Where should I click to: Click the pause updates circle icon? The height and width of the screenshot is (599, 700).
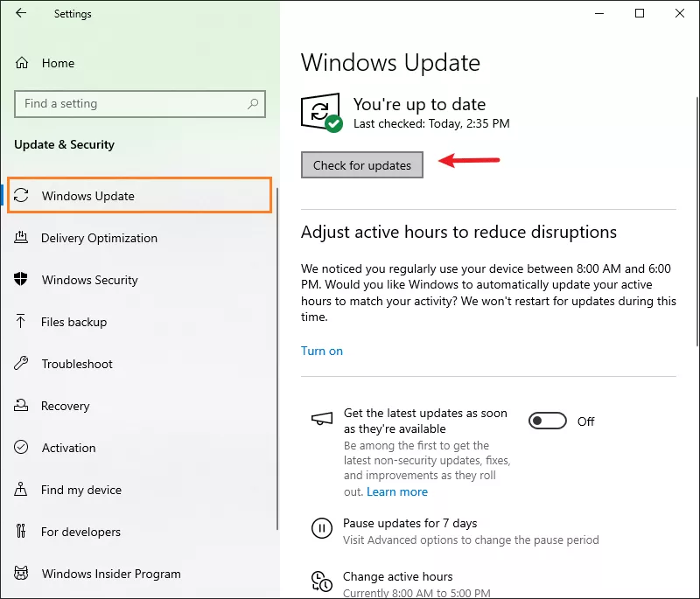click(x=321, y=528)
